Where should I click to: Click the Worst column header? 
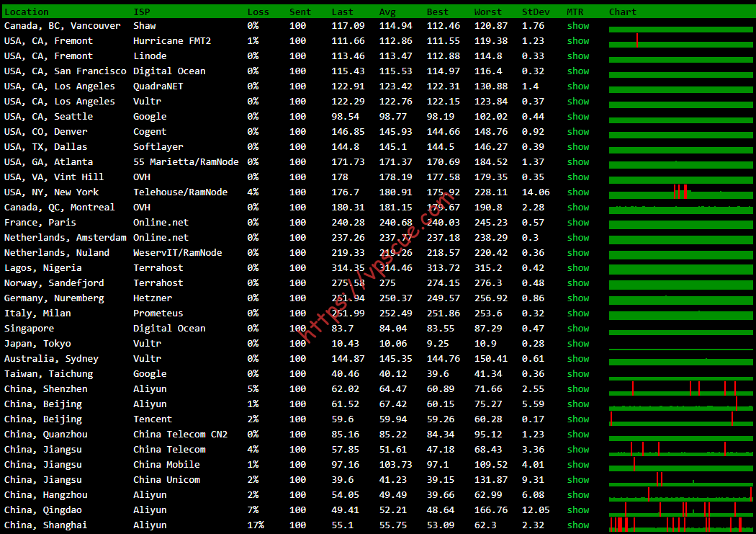pos(488,12)
